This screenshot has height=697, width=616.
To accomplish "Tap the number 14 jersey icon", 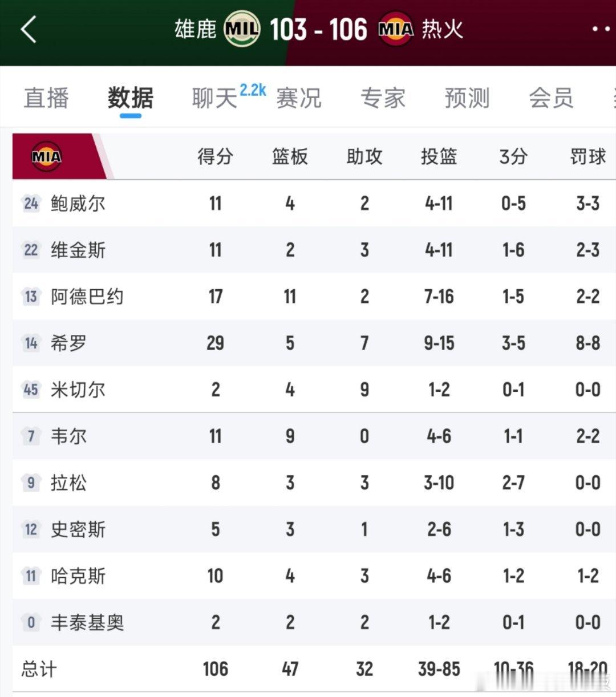I will [x=31, y=343].
